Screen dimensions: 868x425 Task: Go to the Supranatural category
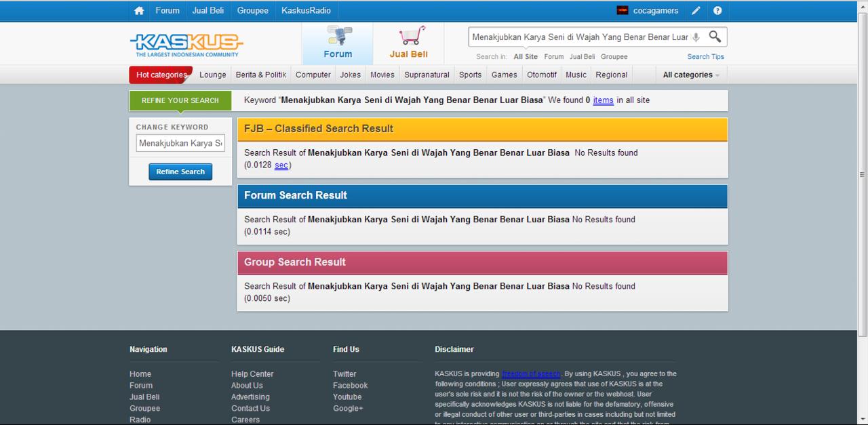(x=427, y=75)
